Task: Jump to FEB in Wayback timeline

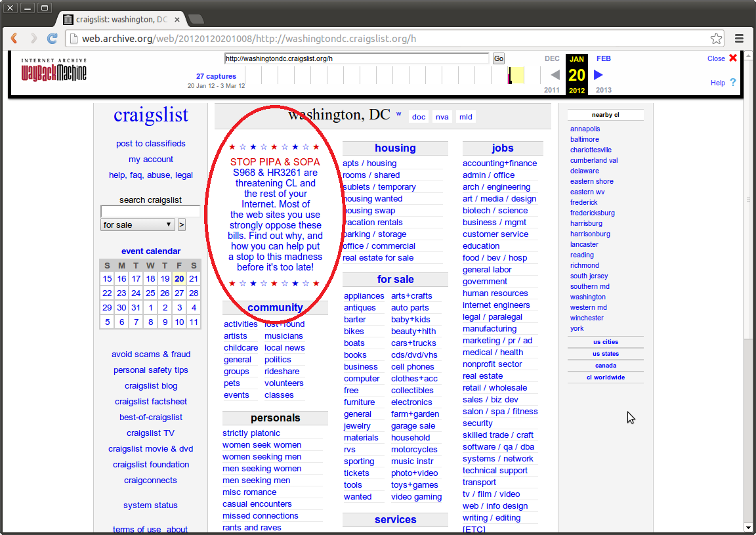Action: [604, 58]
